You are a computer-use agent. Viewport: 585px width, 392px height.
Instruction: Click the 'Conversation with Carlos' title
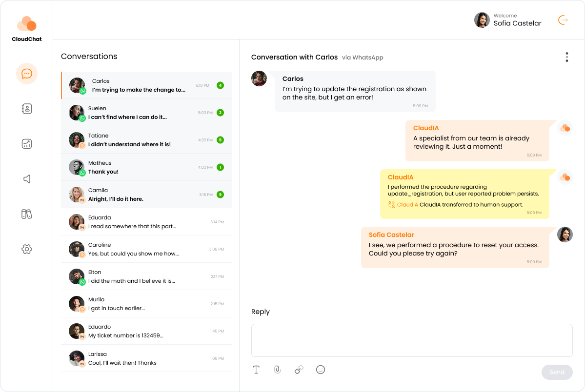tap(294, 57)
